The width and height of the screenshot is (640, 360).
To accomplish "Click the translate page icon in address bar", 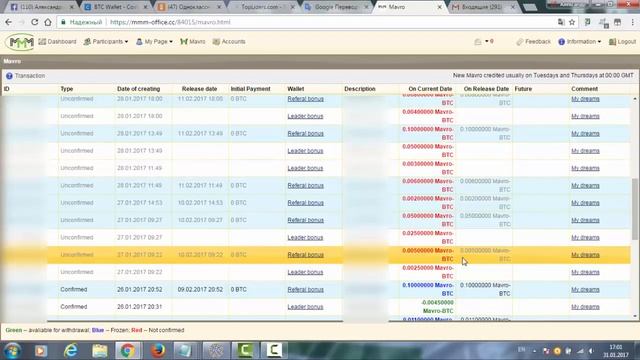I will pyautogui.click(x=561, y=22).
